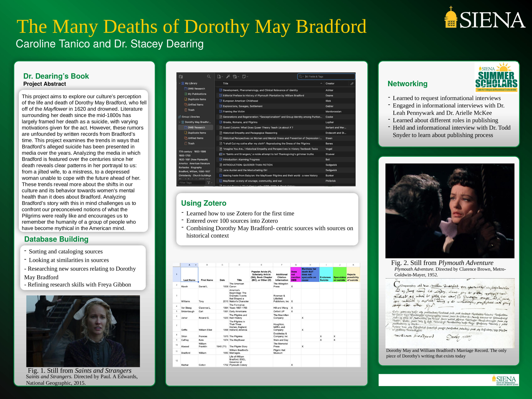Image resolution: width=532 pixels, height=399 pixels.
Task: Click the Siena logo beside the poster title
Action: click(484, 17)
